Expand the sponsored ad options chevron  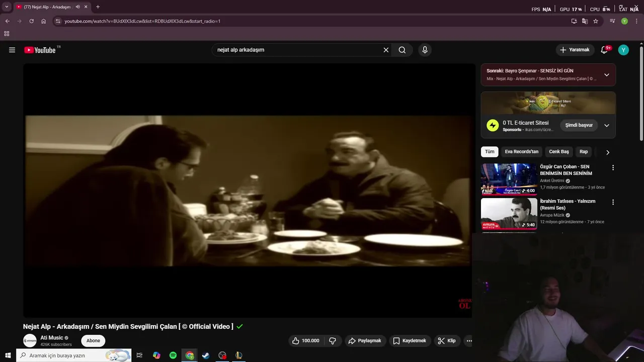[606, 125]
